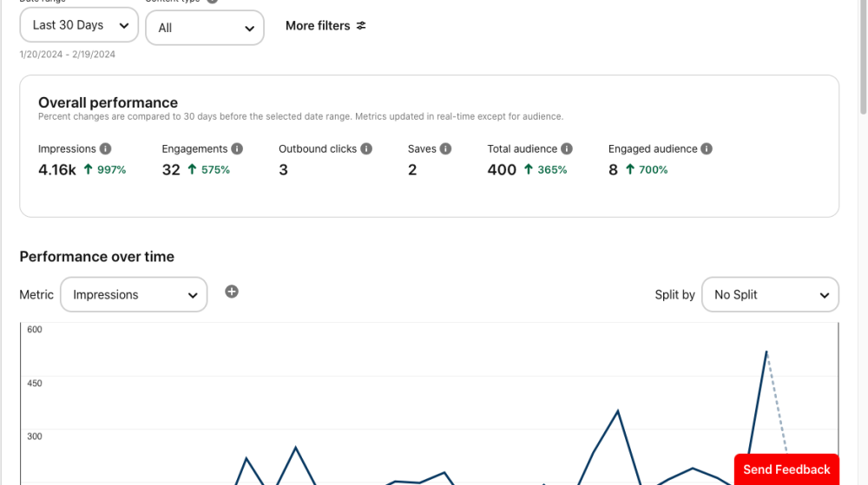The image size is (868, 485).
Task: Click the Engaged audience info icon
Action: point(707,149)
